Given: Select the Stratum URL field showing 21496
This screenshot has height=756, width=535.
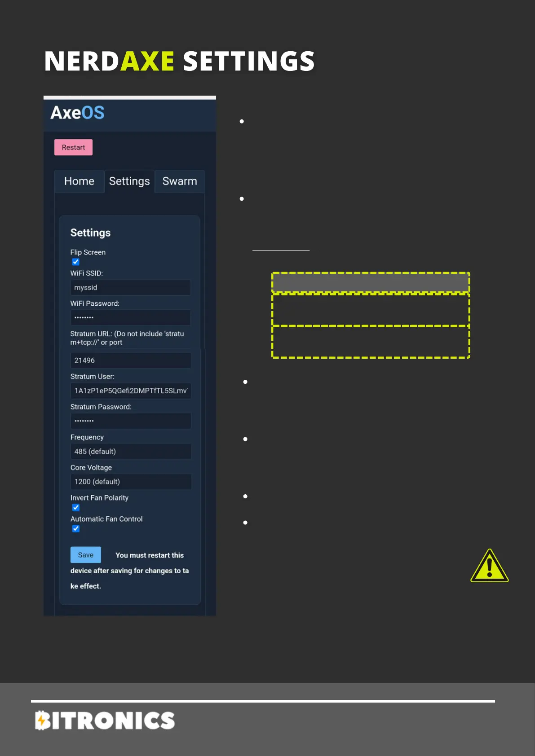Looking at the screenshot, I should pyautogui.click(x=131, y=360).
